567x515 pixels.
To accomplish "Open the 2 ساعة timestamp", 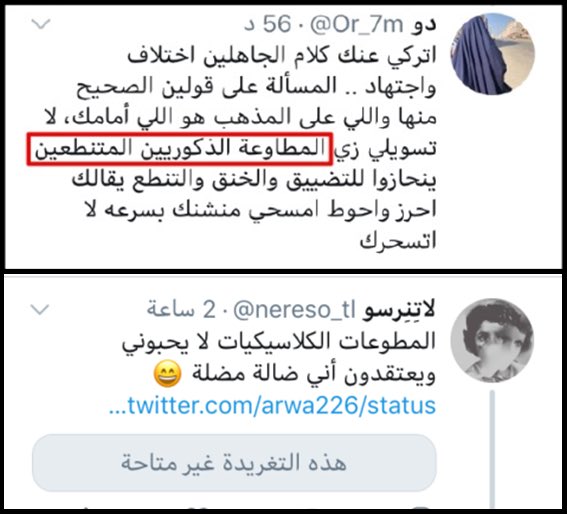I will pos(181,310).
